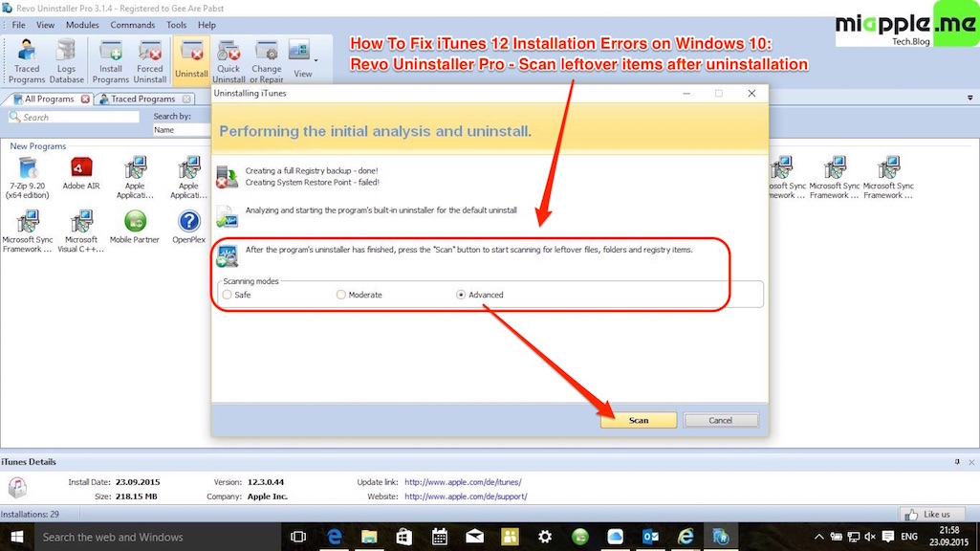The width and height of the screenshot is (980, 551).
Task: Choose the Moderate scanning mode
Action: click(341, 295)
